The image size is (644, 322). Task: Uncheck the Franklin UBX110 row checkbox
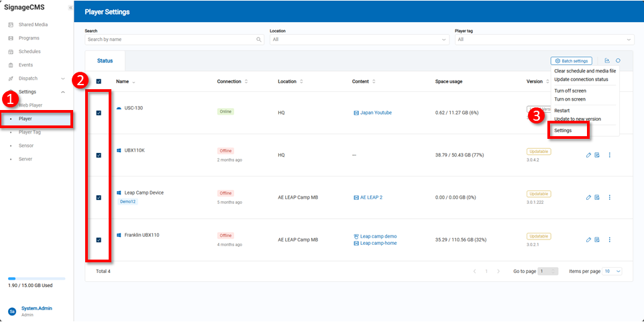click(99, 239)
